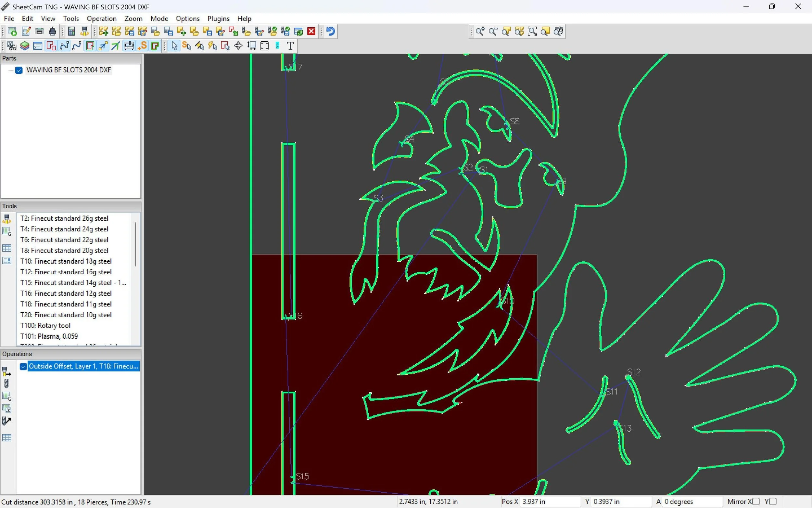Select the Move part crosshair tool
This screenshot has height=508, width=812.
coord(238,46)
